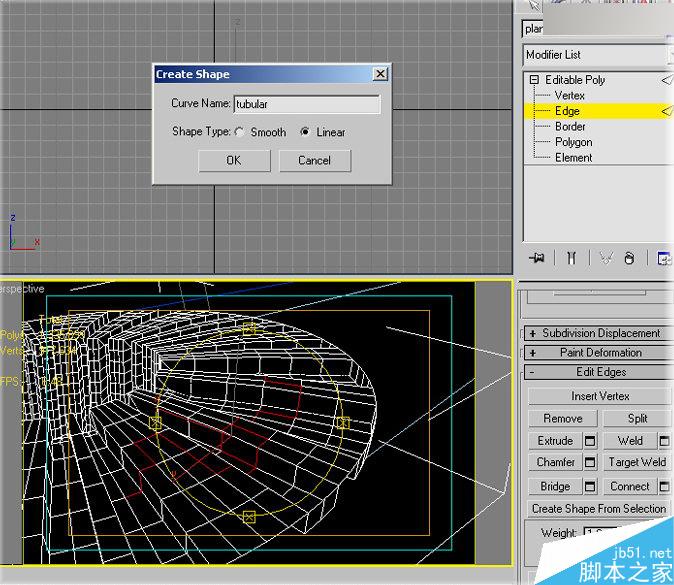Click Show End Result toggle icon
The width and height of the screenshot is (674, 585).
pos(571,258)
